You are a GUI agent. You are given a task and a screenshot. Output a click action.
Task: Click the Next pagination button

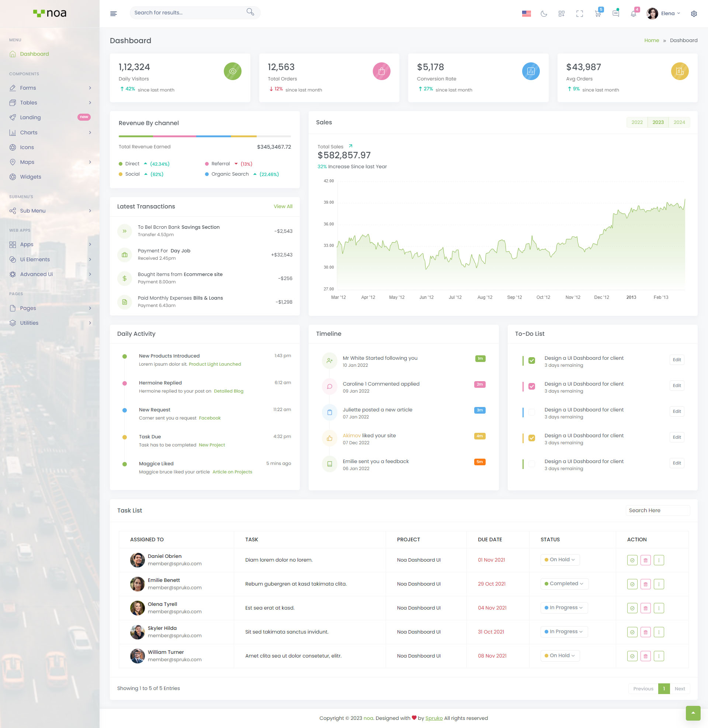point(679,689)
